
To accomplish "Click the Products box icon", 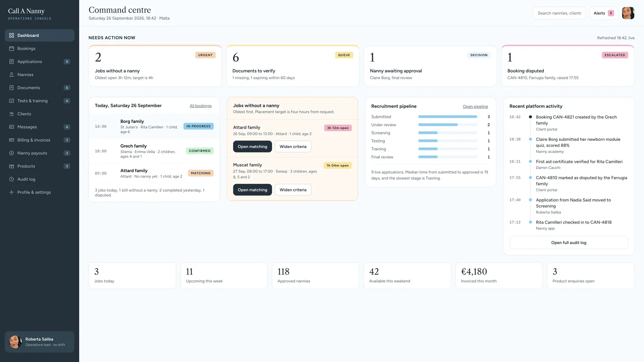I will point(12,166).
